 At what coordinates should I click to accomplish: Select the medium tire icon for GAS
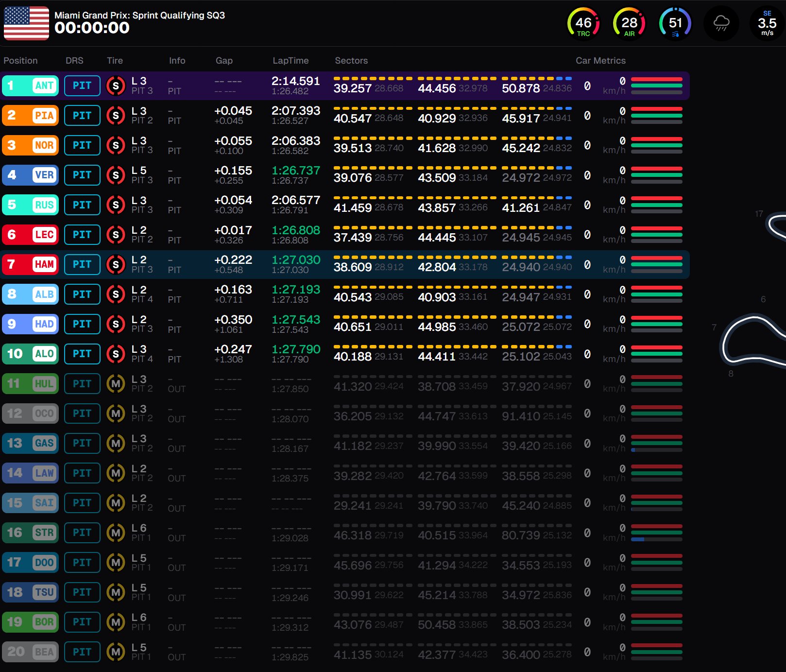(116, 443)
